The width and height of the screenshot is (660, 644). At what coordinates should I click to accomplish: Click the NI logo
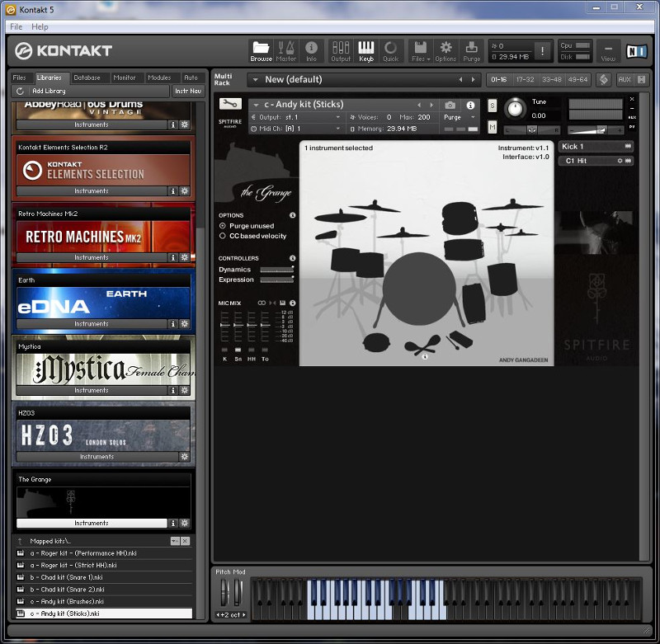pos(636,51)
